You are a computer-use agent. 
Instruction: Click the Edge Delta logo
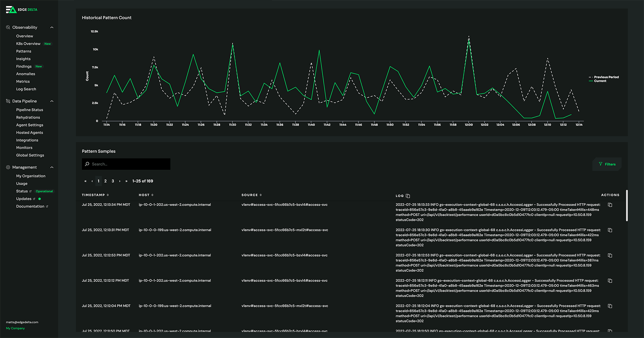tap(22, 9)
